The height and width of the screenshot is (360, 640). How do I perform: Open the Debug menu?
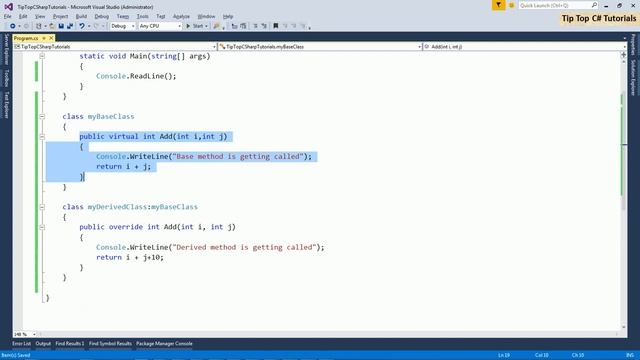tap(102, 16)
